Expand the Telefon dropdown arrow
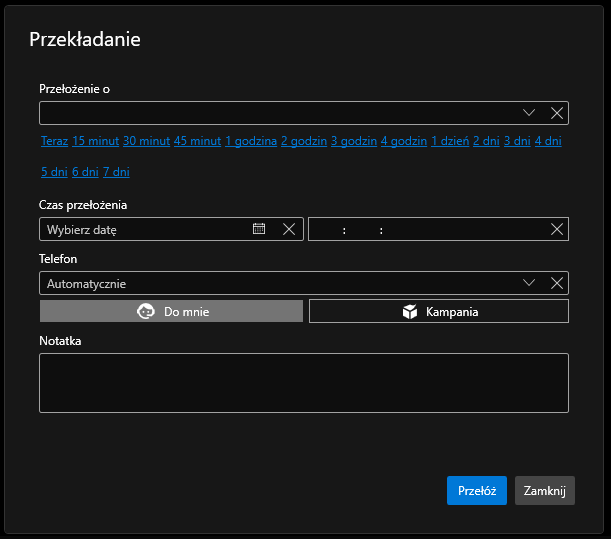 (x=530, y=283)
